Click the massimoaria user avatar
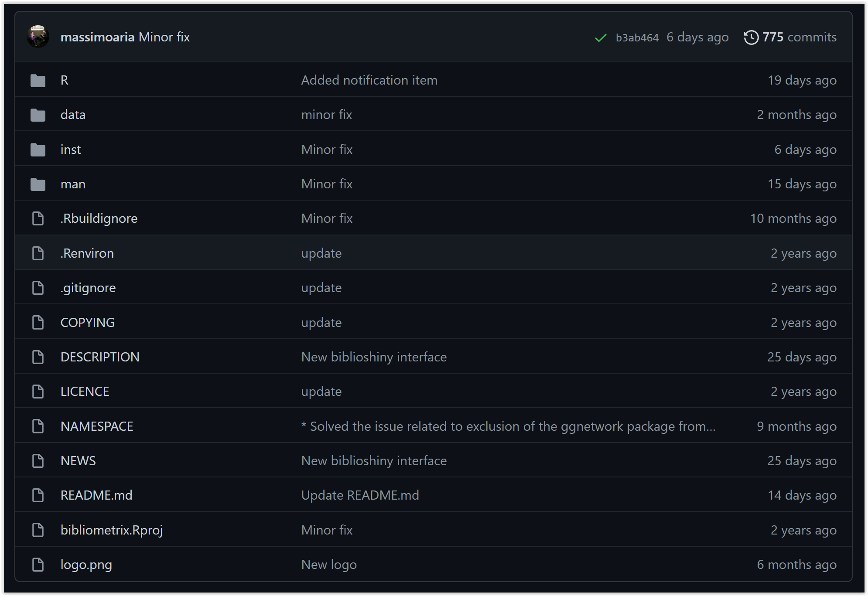The image size is (868, 596). (38, 37)
